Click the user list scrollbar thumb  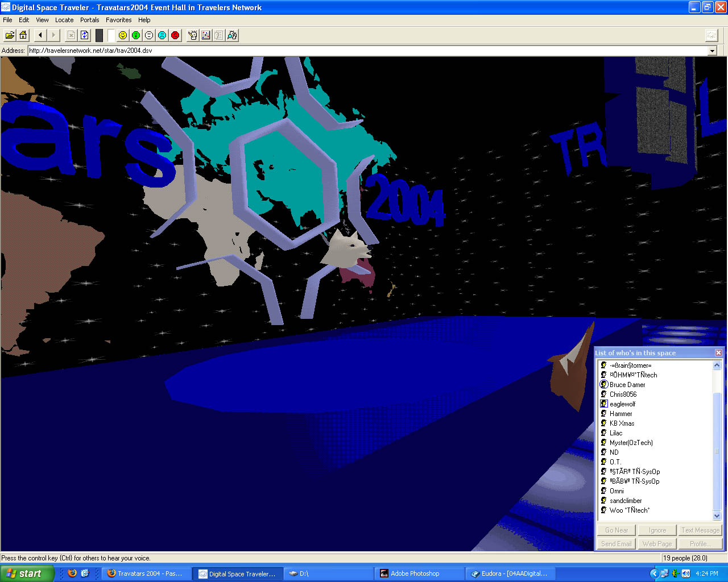tap(717, 451)
